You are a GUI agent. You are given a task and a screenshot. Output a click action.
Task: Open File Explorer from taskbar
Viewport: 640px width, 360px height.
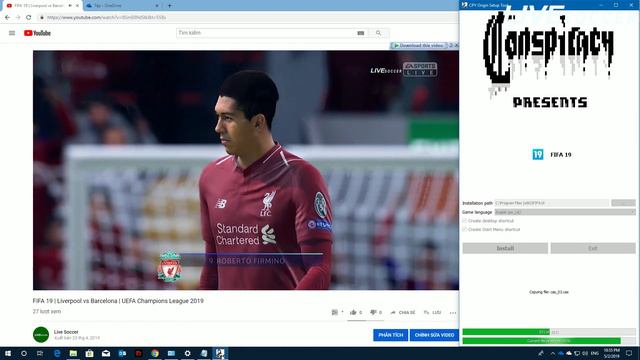(x=73, y=353)
